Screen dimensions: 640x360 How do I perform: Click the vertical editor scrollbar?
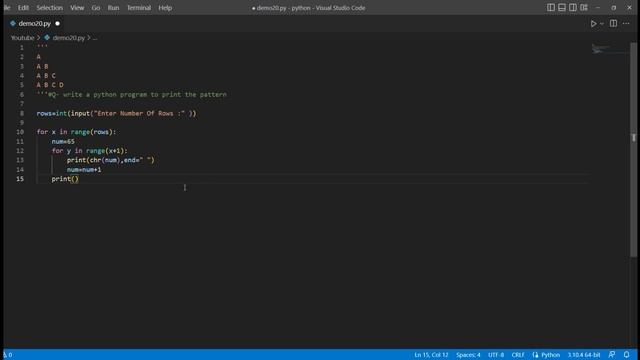pos(633,149)
